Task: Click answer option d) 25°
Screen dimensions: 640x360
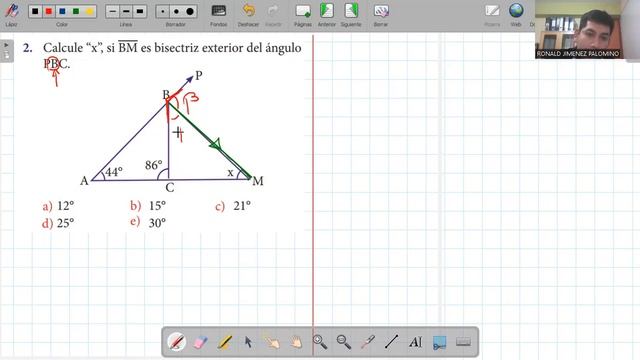Action: [58, 223]
